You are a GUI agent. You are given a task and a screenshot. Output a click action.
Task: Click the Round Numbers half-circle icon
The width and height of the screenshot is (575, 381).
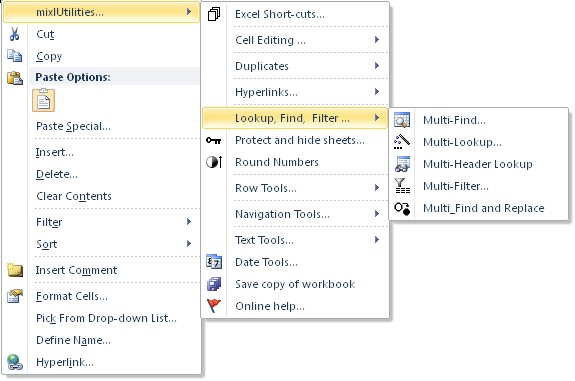coord(214,162)
